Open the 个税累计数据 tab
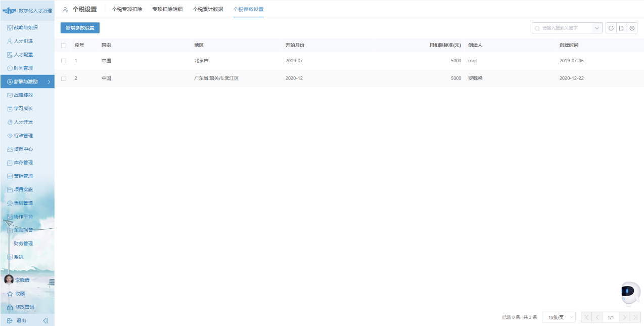Image resolution: width=644 pixels, height=326 pixels. (208, 9)
